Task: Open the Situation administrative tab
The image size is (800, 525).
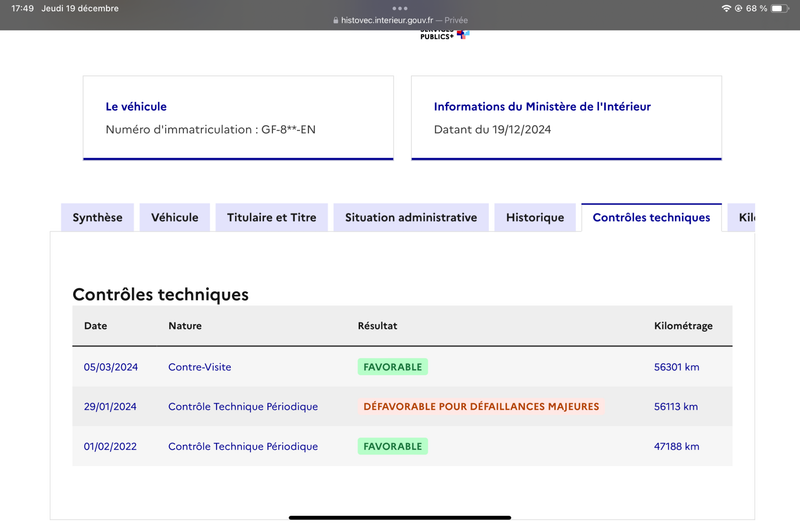Action: 411,217
